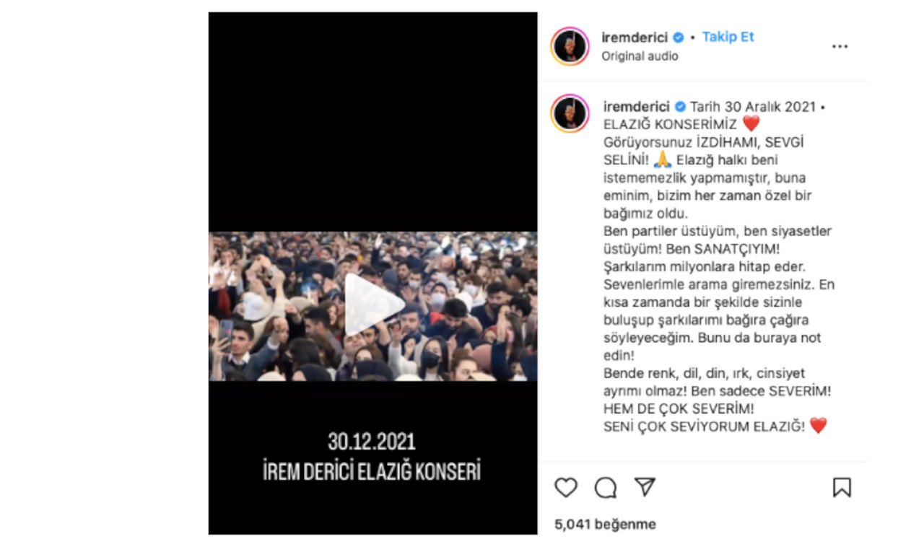Open the Original audio link

pyautogui.click(x=640, y=56)
